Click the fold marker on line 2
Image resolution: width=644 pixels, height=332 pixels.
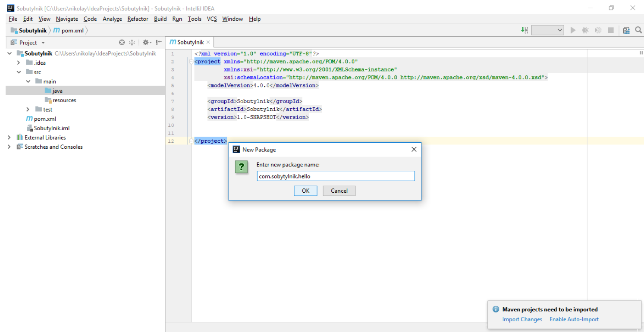click(x=191, y=62)
